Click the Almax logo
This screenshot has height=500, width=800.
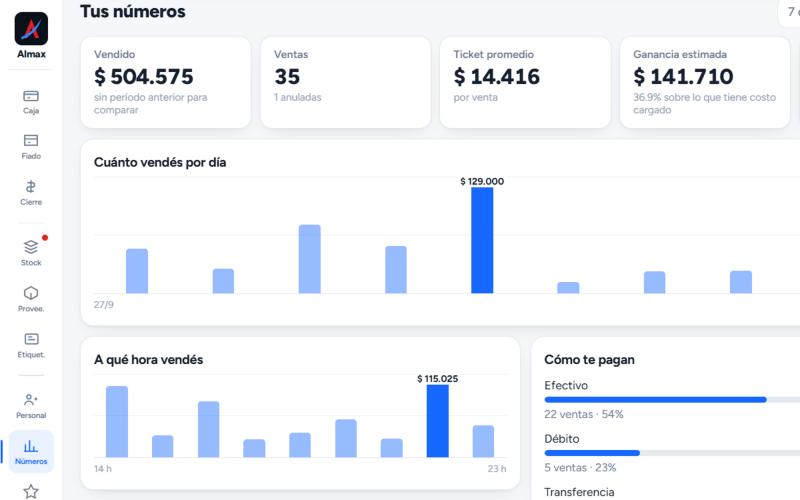[31, 29]
